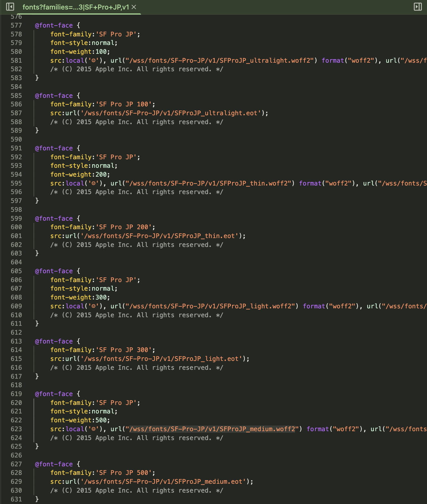
Task: Click 'font-weight:200;' on line 594
Action: 80,174
